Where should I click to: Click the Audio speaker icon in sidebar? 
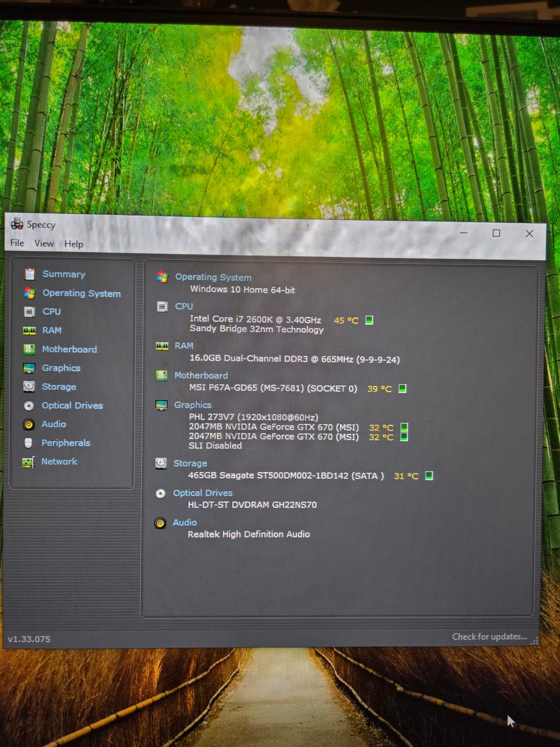29,424
